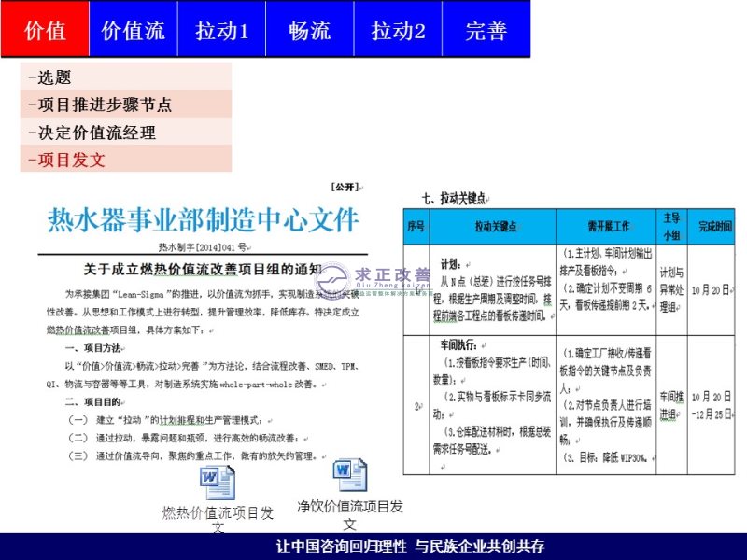Click the footer slogan banner text
747x560 pixels.
coord(411,546)
